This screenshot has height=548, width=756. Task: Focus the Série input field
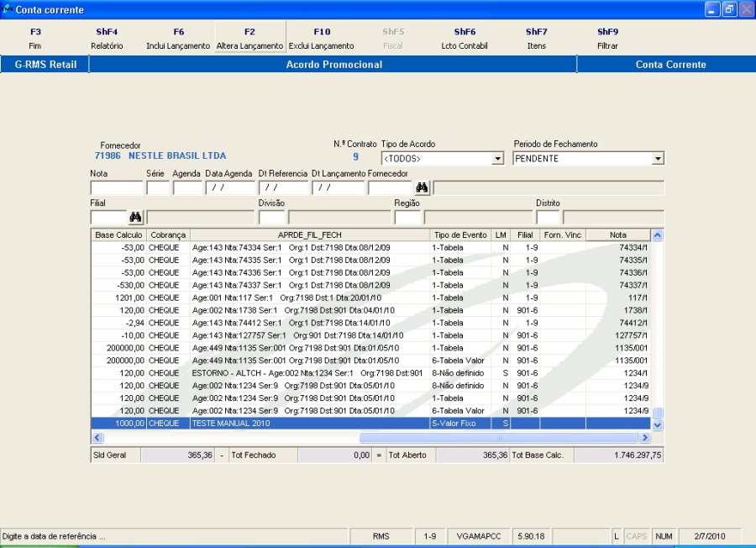pyautogui.click(x=158, y=187)
